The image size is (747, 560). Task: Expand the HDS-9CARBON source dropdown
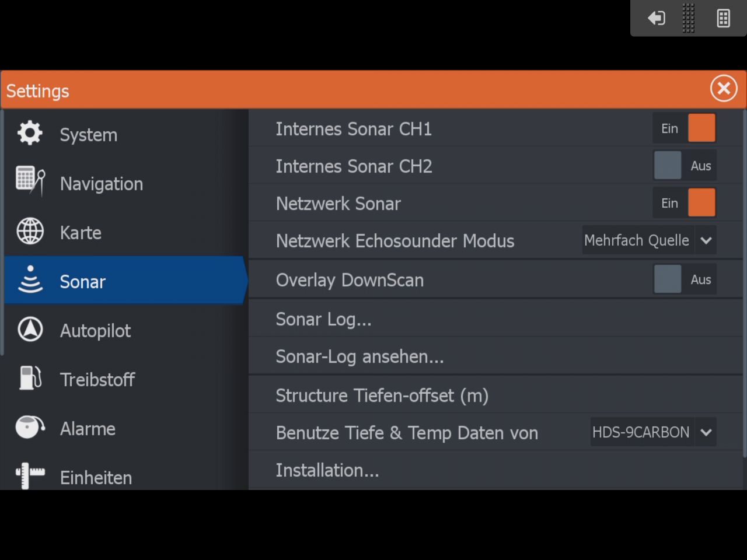pos(653,432)
